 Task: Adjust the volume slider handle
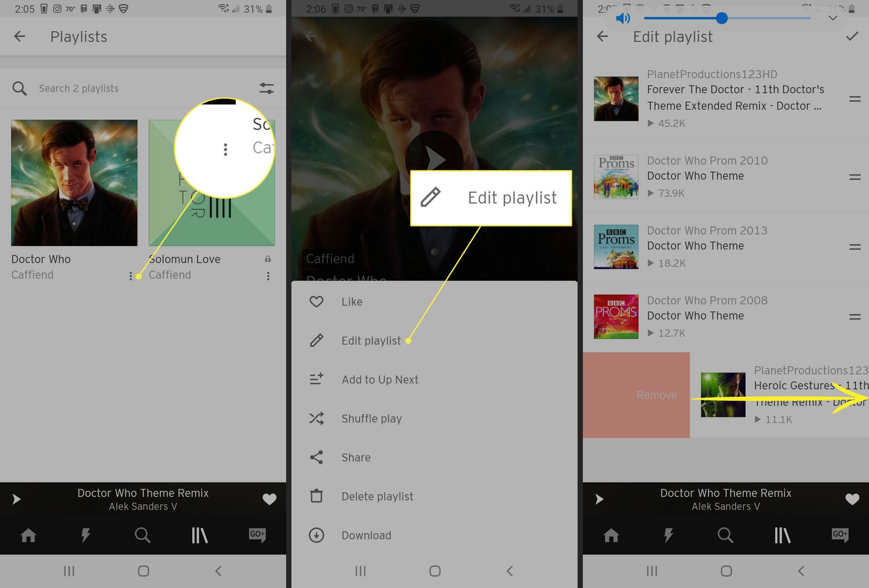722,18
